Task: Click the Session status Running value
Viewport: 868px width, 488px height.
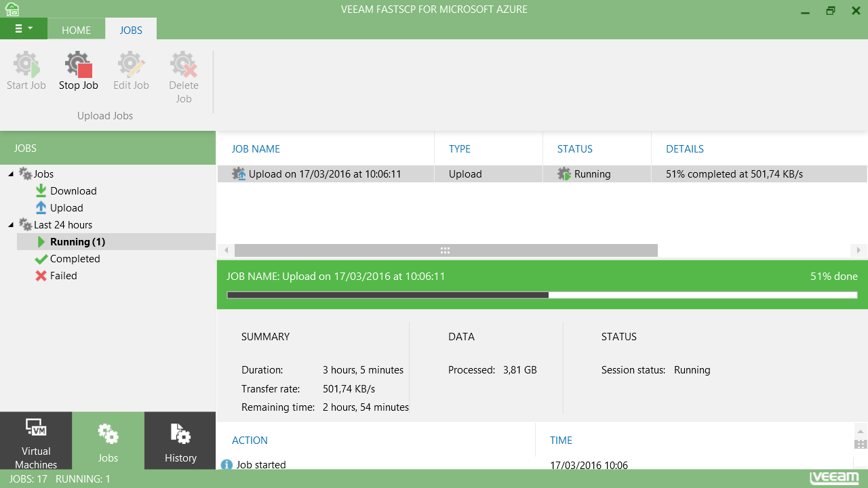Action: [692, 370]
